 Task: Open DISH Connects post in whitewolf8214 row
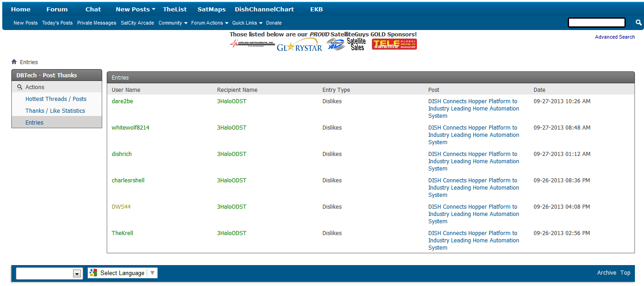point(474,135)
